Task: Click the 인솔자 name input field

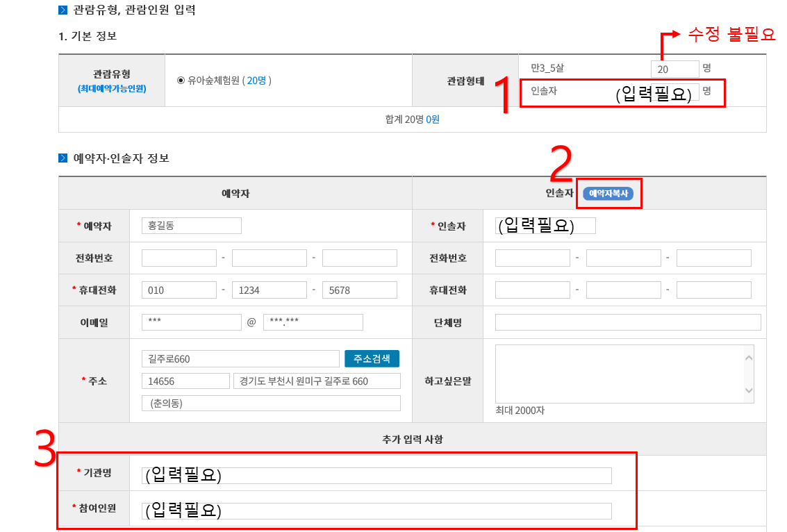Action: tap(545, 226)
